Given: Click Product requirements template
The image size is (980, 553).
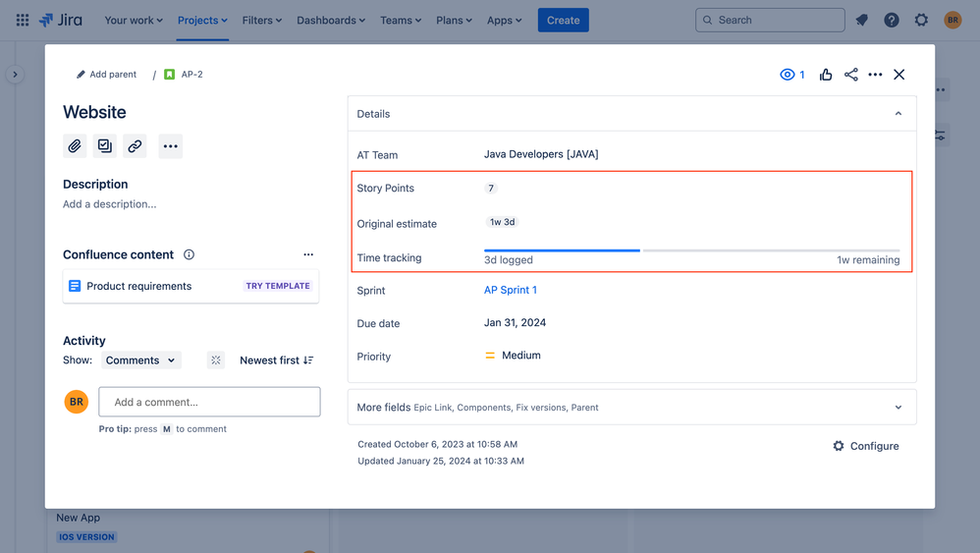Looking at the screenshot, I should [191, 286].
